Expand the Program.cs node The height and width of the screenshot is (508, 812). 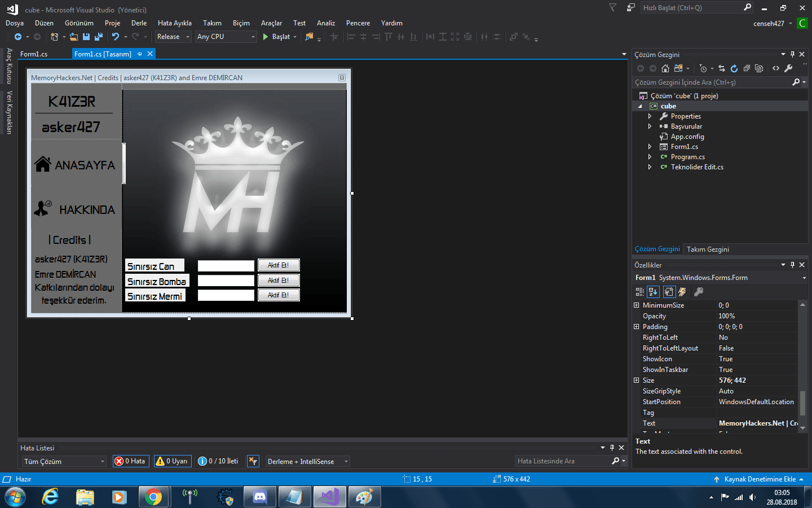(650, 157)
